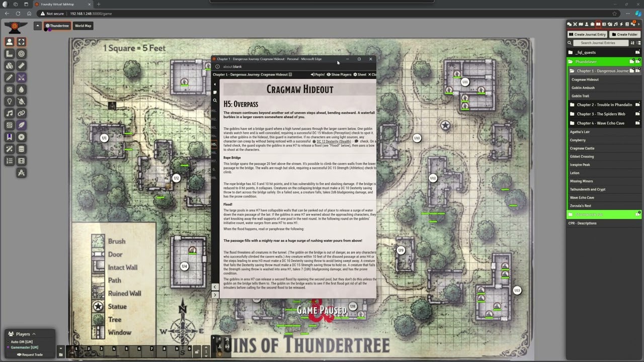
Task: Click Sheet button in journal header
Action: tap(360, 74)
